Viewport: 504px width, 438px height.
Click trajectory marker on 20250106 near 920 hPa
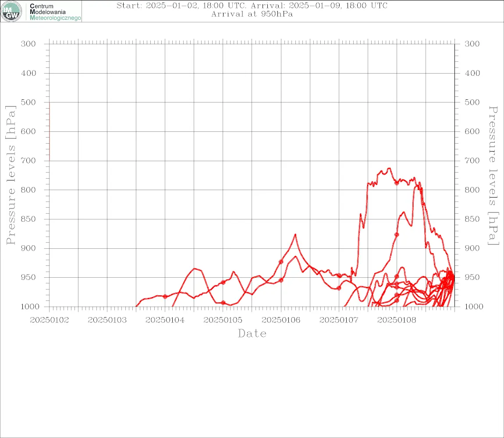(281, 262)
